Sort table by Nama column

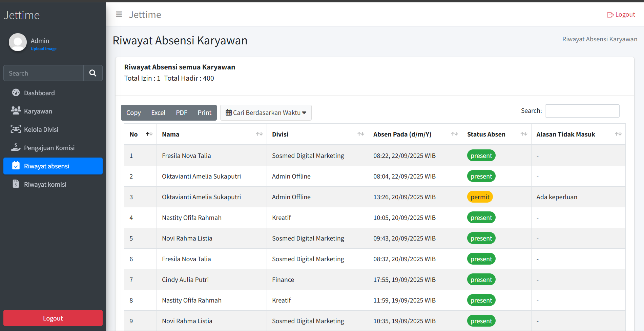click(259, 134)
